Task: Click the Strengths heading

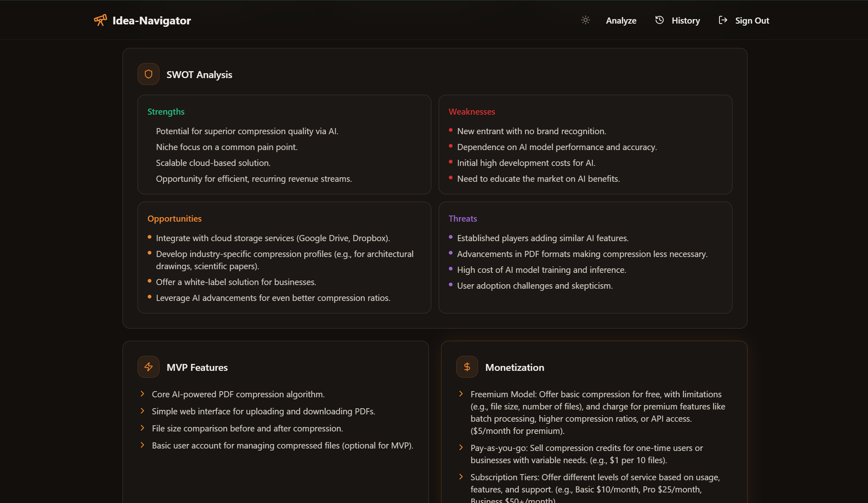Action: pos(166,112)
